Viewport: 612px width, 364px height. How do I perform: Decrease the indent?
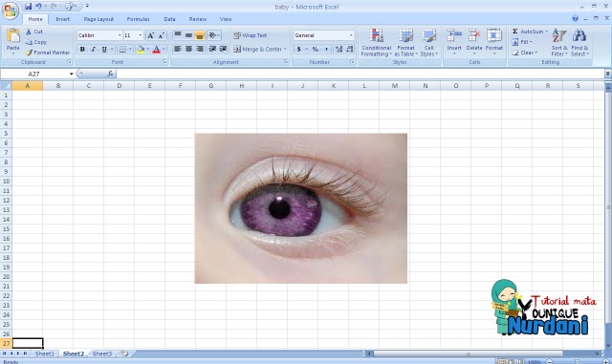212,49
